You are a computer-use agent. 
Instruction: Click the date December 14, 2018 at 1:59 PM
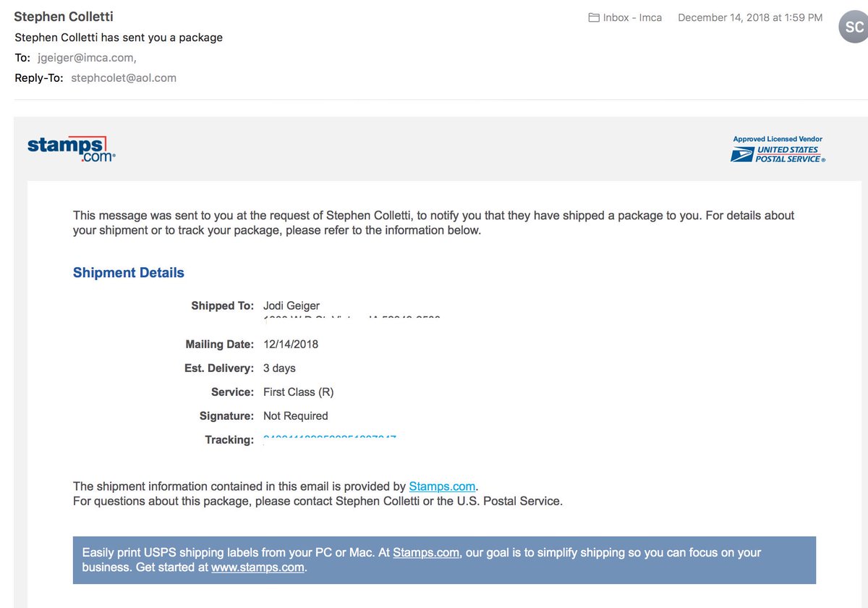click(750, 17)
